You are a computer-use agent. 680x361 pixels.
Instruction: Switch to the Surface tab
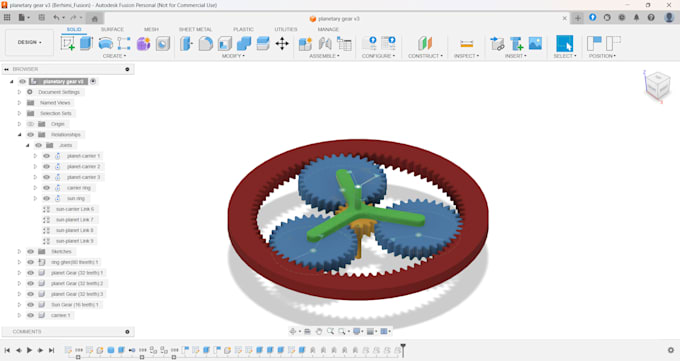pos(112,29)
